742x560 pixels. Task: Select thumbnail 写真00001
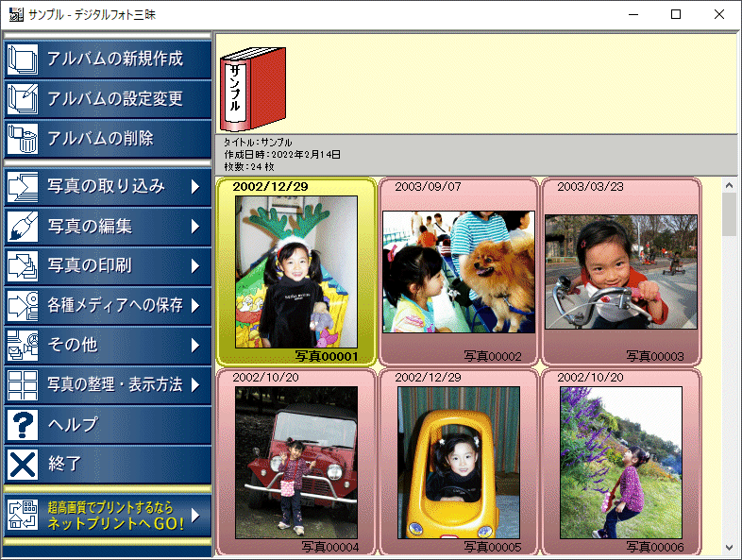click(296, 272)
